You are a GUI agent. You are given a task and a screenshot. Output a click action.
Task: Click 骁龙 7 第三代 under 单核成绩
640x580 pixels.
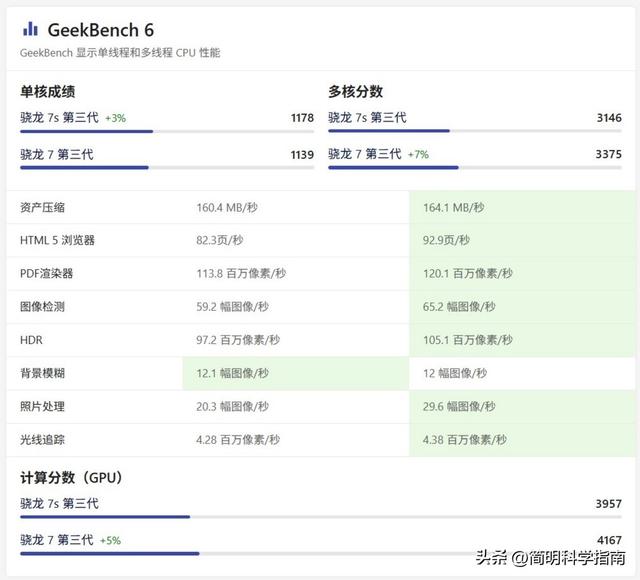point(57,154)
